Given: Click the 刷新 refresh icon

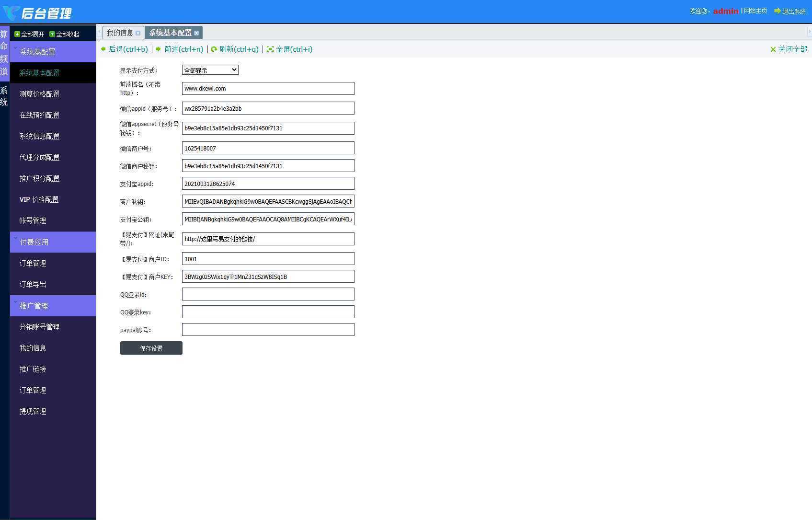Looking at the screenshot, I should click(x=214, y=49).
